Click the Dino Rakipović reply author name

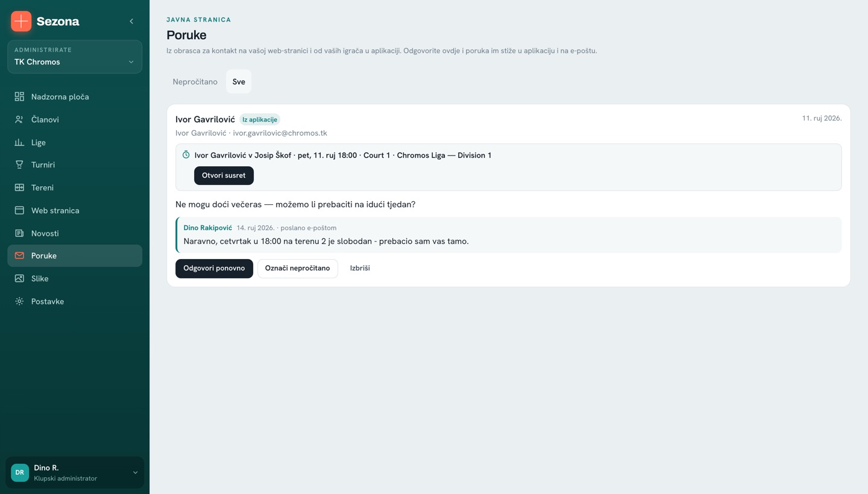pos(207,228)
